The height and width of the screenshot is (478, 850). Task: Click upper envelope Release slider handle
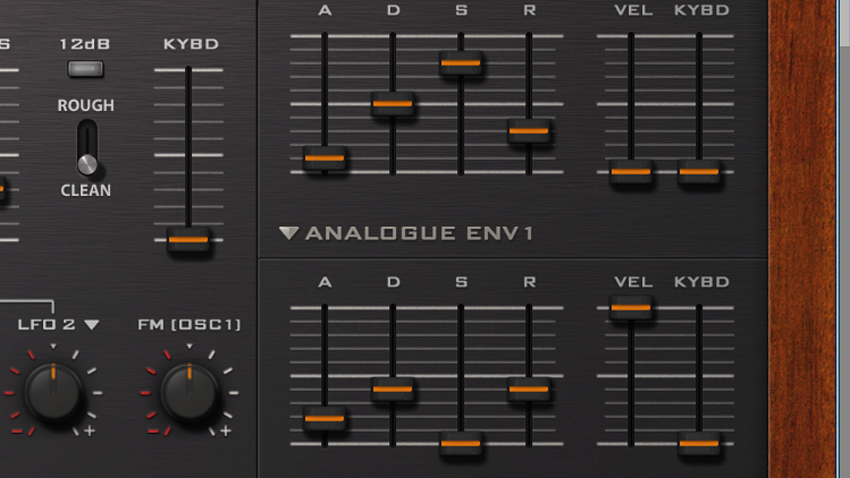529,131
